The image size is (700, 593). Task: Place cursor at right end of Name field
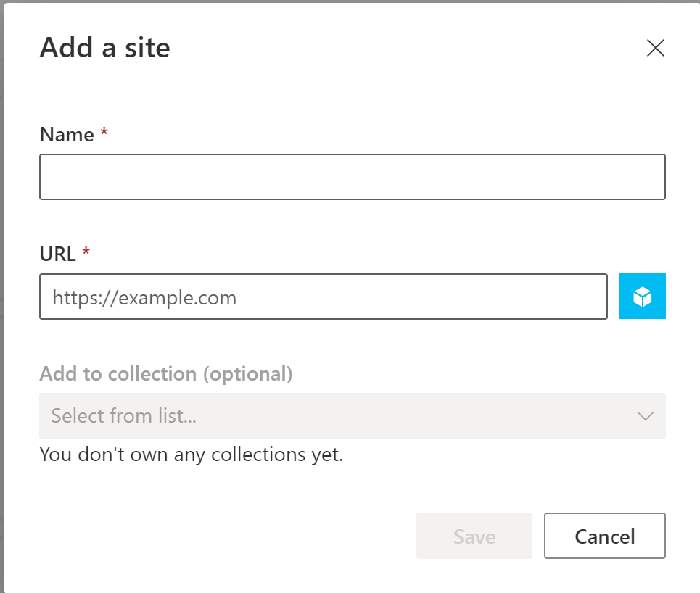(653, 177)
